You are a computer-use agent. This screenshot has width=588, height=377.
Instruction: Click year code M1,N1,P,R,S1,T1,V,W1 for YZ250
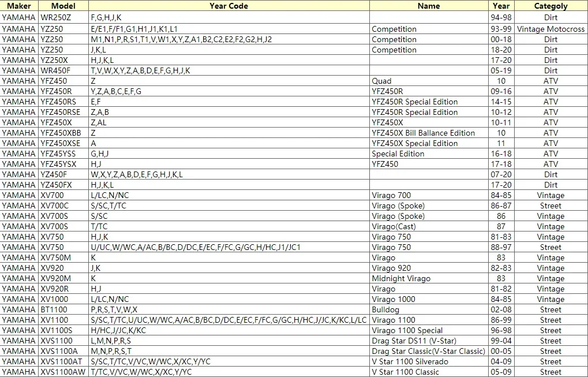229,39
